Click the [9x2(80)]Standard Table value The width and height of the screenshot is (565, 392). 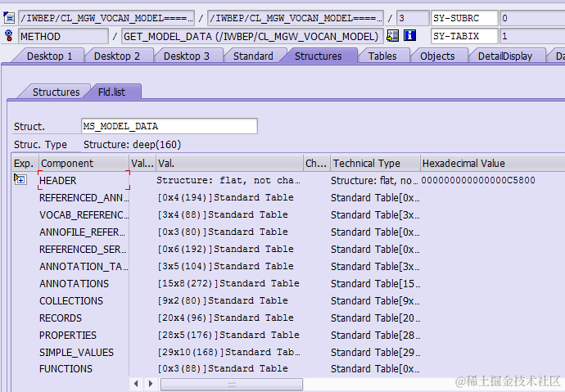223,300
